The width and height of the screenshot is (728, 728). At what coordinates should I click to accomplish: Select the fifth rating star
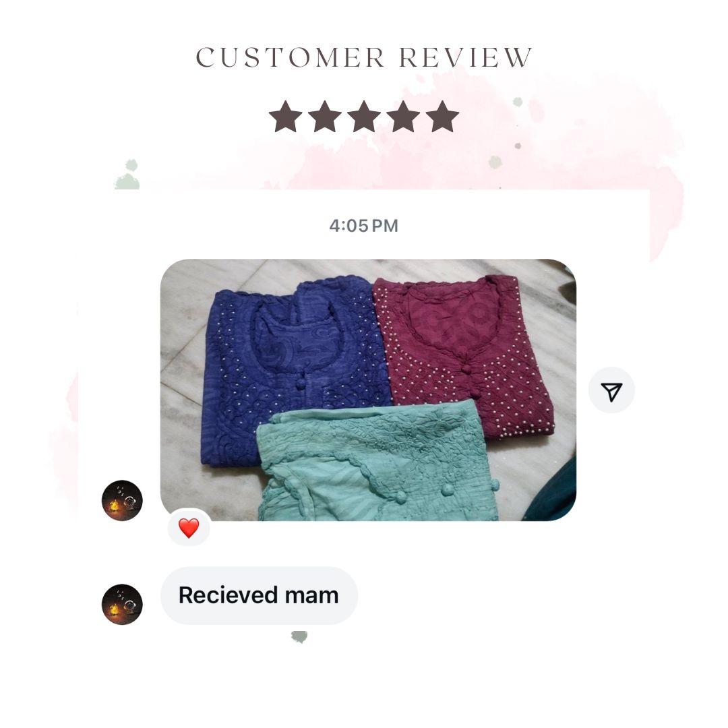tap(442, 117)
